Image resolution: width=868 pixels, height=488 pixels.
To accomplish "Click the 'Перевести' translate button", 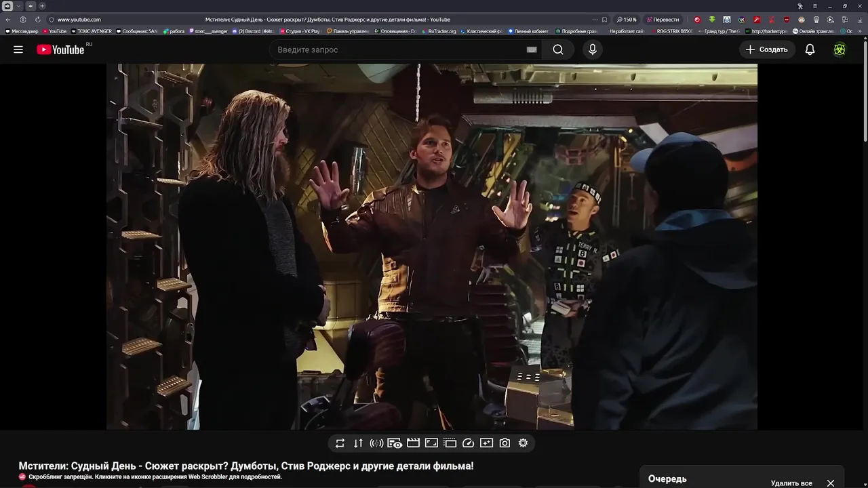I will coord(663,20).
